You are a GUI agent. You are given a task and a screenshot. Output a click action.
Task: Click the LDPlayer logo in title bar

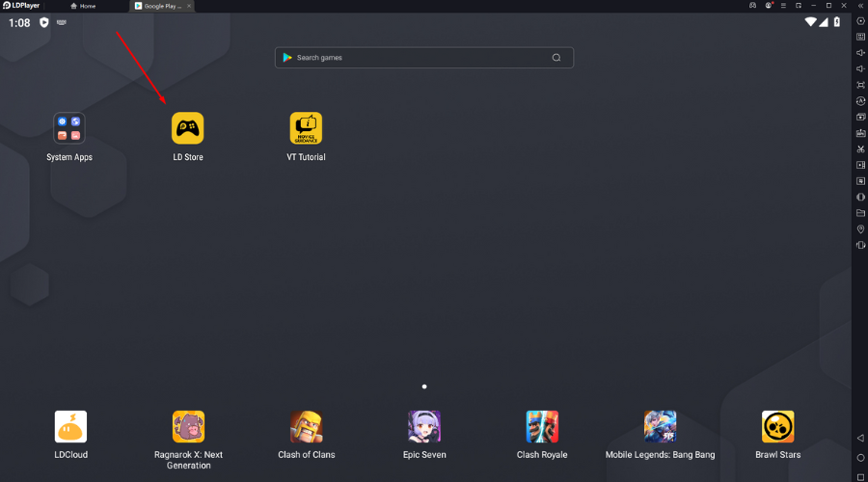click(21, 6)
